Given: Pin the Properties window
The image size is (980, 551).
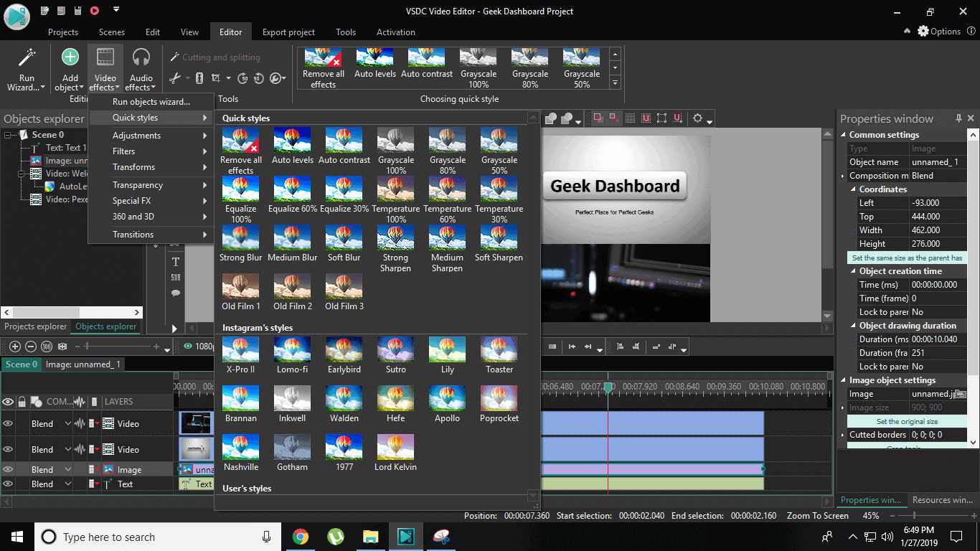Looking at the screenshot, I should click(x=959, y=118).
